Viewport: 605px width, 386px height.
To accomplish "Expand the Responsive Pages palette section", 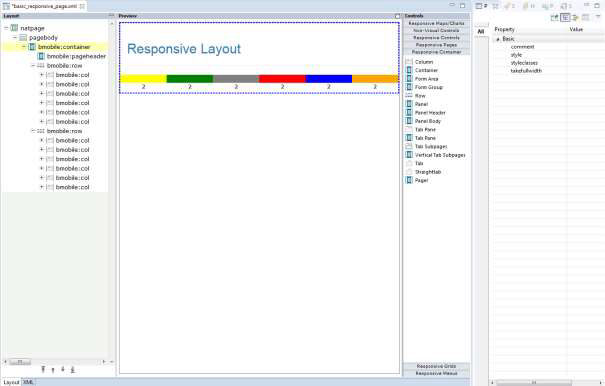I will pos(436,45).
